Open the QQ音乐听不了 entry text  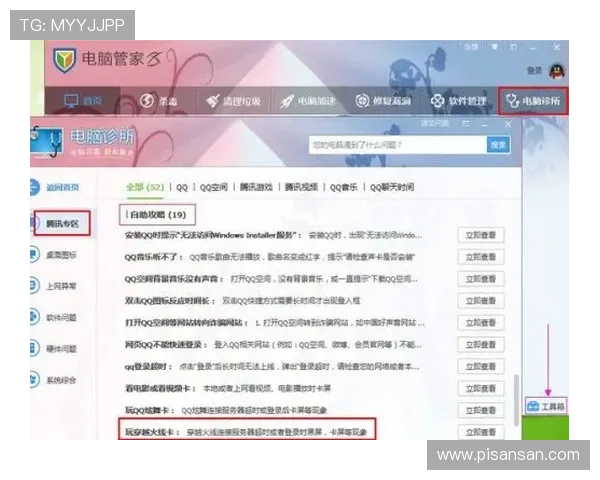click(270, 257)
